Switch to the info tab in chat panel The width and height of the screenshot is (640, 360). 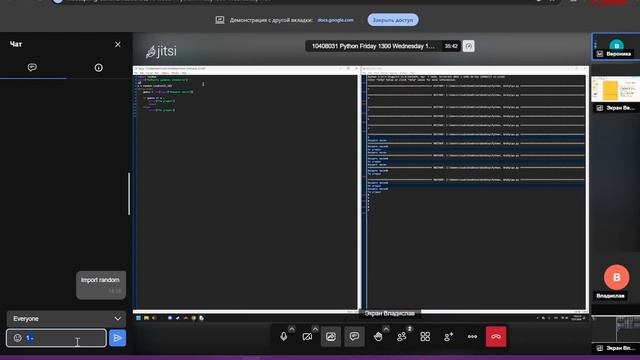point(98,67)
